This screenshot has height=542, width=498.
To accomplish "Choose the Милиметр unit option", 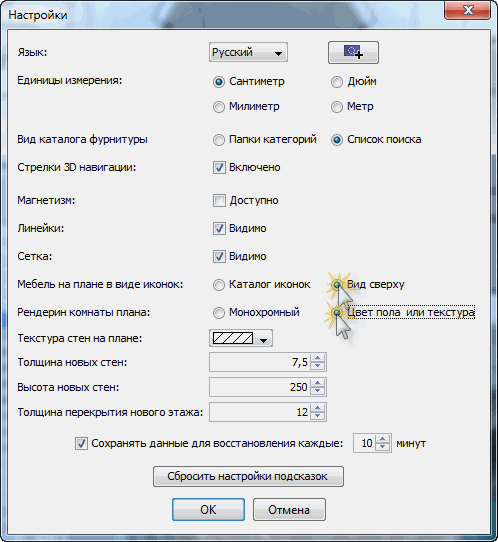I will coord(219,107).
